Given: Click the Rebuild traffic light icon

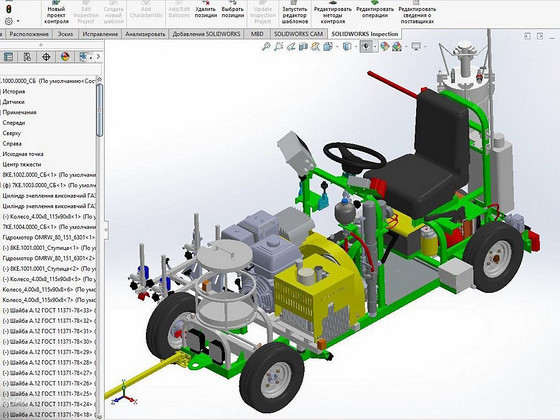Looking at the screenshot, I should click(x=9, y=9).
